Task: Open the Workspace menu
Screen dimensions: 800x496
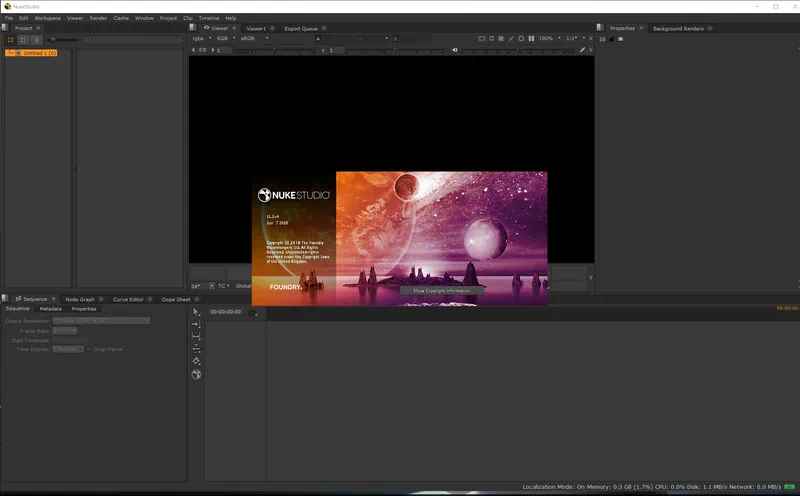Action: (x=47, y=18)
